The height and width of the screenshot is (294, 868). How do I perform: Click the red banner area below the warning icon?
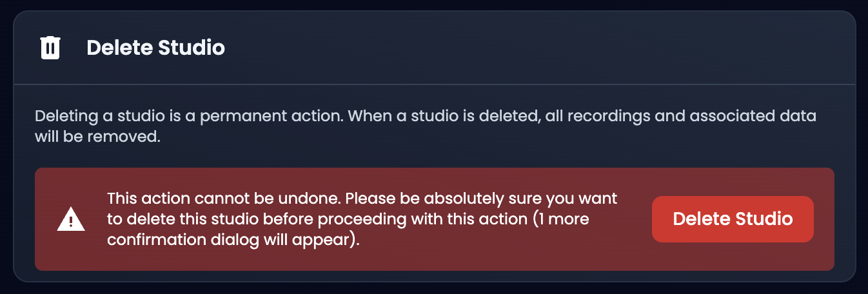[70, 251]
